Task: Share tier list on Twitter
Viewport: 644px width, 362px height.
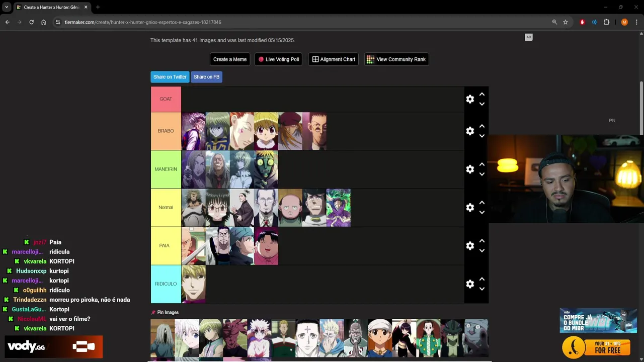Action: pos(170,77)
